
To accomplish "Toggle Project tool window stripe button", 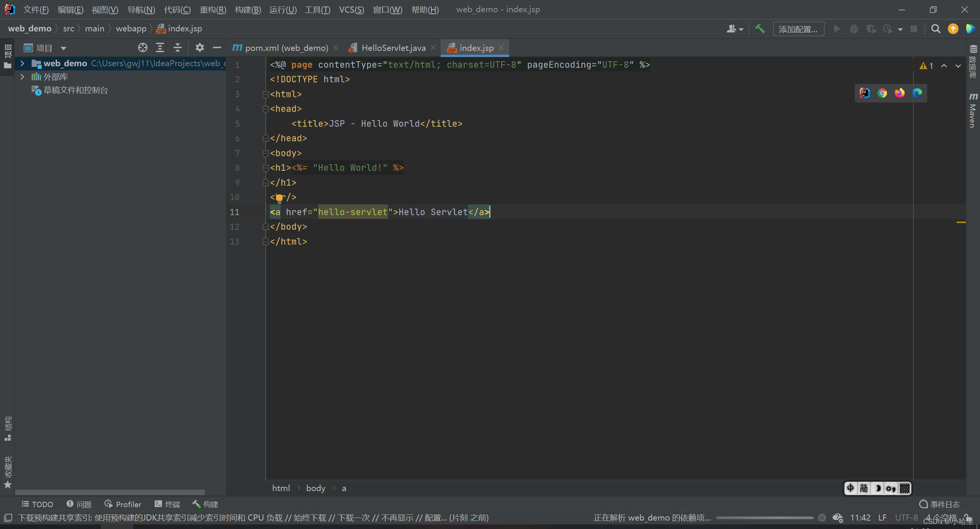I will click(x=8, y=56).
